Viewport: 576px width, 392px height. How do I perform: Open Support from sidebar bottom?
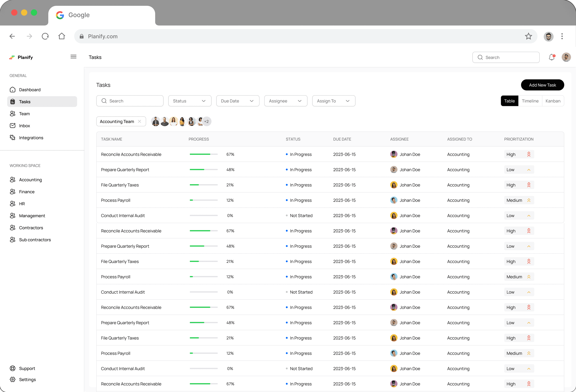coord(27,368)
